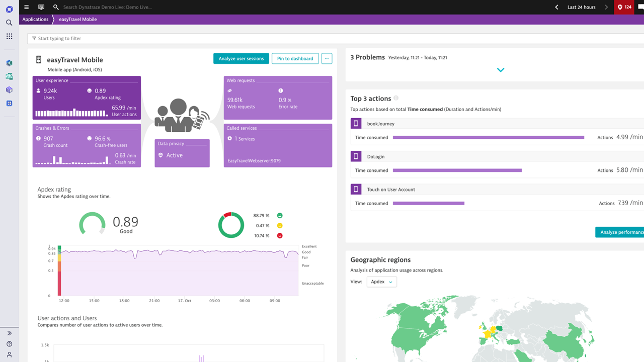The height and width of the screenshot is (362, 644).
Task: Open the Apdex view dropdown
Action: point(381,282)
